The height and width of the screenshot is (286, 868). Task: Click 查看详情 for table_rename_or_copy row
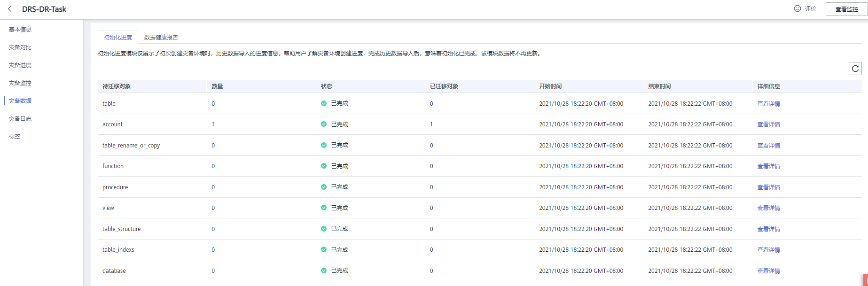click(768, 146)
